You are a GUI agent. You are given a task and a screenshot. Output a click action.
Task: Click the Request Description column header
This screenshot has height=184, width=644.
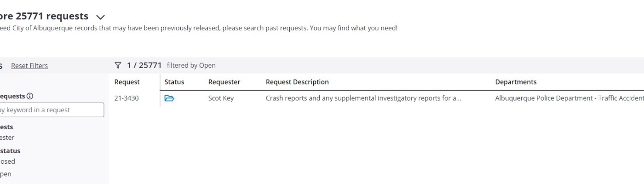pyautogui.click(x=297, y=82)
